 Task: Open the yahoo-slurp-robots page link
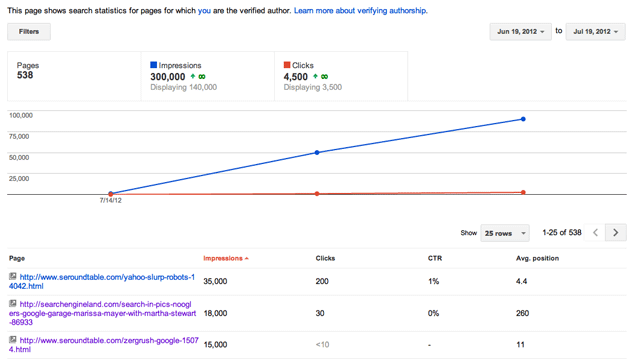click(x=102, y=282)
